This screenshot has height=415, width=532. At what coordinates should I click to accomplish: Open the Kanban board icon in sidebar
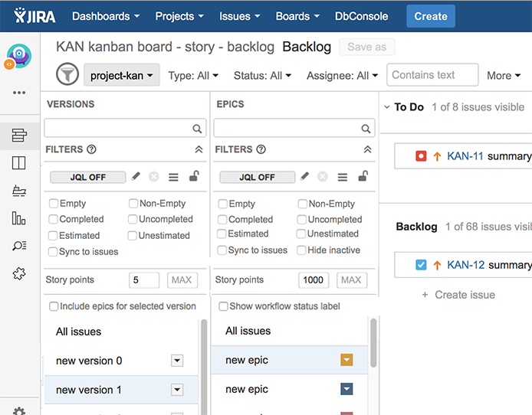18,163
